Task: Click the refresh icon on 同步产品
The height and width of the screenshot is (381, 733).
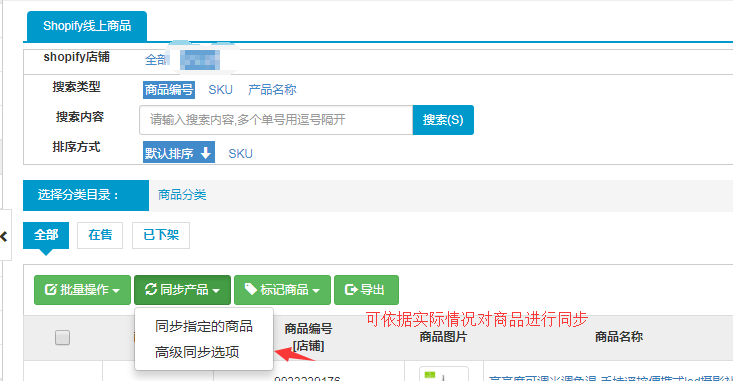Action: [x=151, y=289]
